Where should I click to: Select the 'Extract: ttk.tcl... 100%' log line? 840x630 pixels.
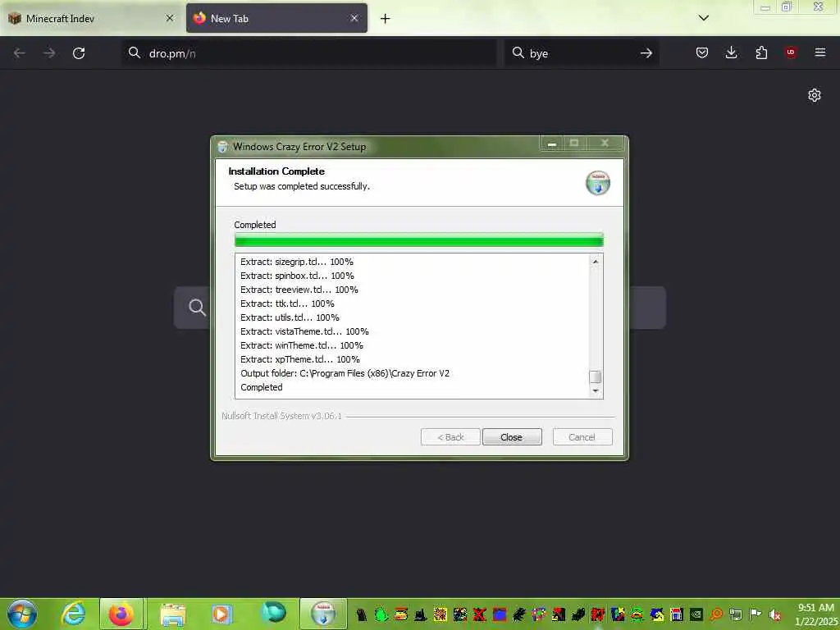pyautogui.click(x=288, y=304)
